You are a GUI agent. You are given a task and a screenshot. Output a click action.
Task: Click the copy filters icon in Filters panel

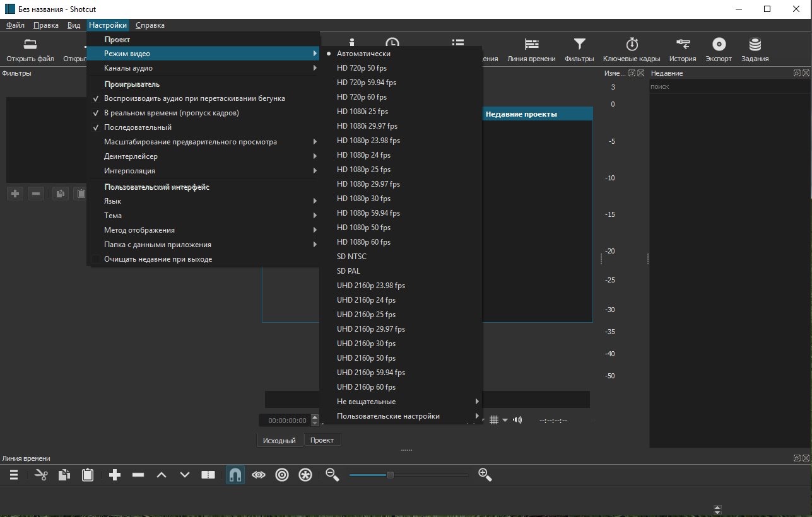click(x=60, y=194)
